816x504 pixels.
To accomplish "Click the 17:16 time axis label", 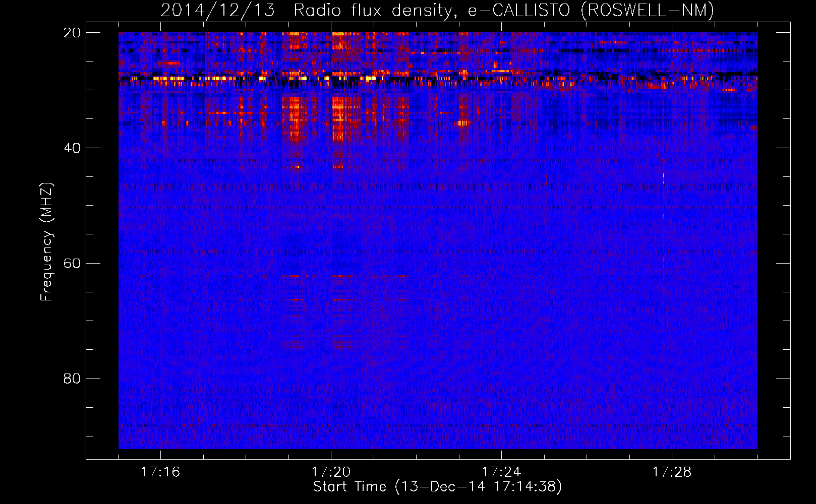I will pos(160,472).
